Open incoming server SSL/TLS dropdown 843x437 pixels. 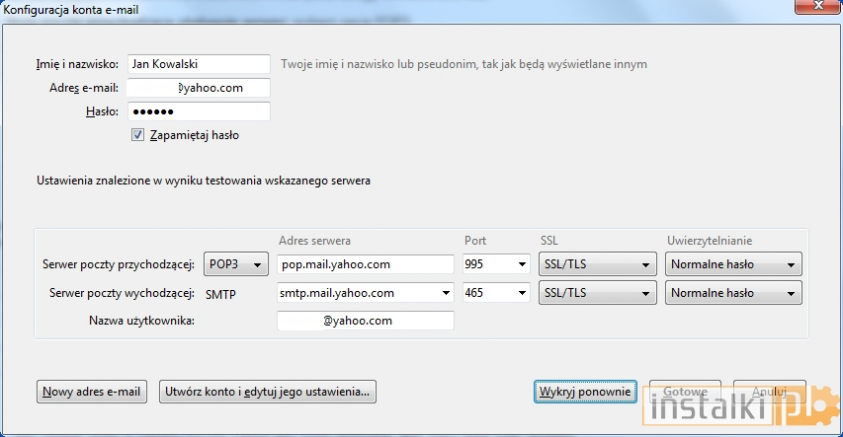595,265
